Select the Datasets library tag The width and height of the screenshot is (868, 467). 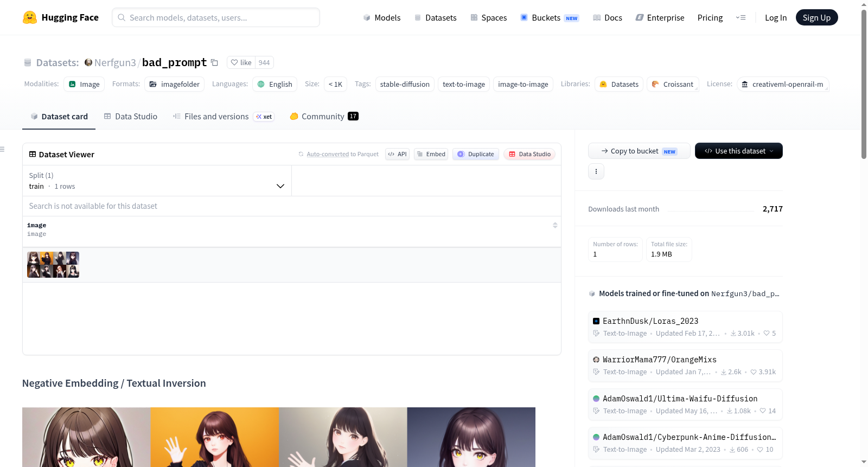[619, 84]
